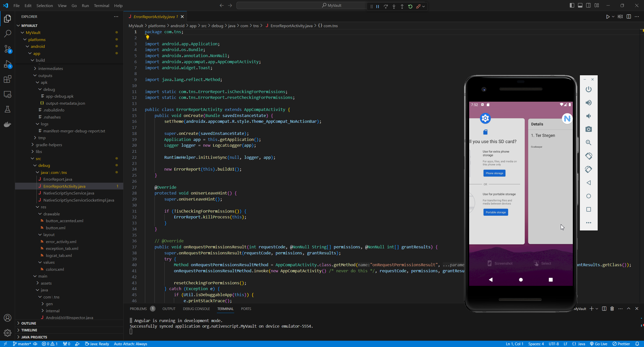Expand the OUTLINE section
644x347 pixels.
point(29,323)
